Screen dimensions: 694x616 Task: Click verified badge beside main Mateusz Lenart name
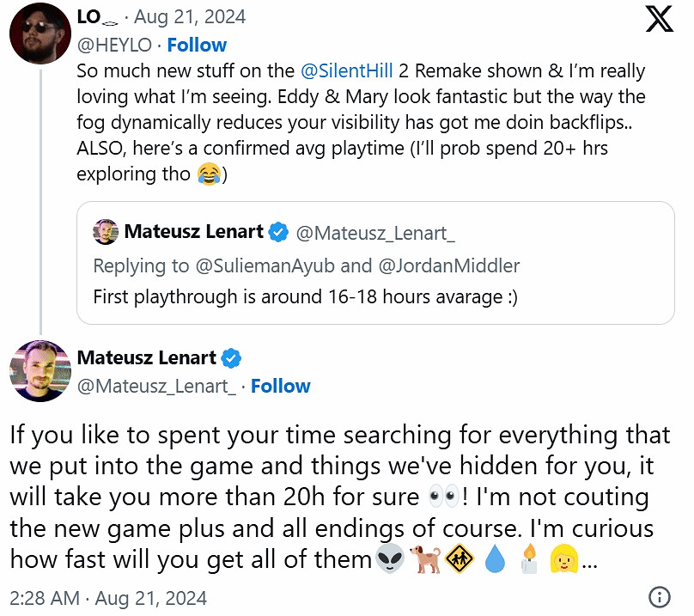[232, 357]
